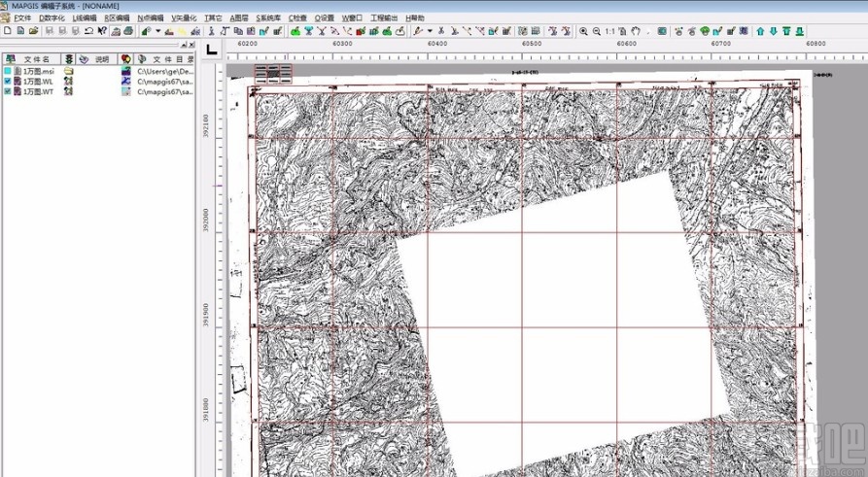Close the file list panel
This screenshot has height=477, width=868.
[190, 45]
